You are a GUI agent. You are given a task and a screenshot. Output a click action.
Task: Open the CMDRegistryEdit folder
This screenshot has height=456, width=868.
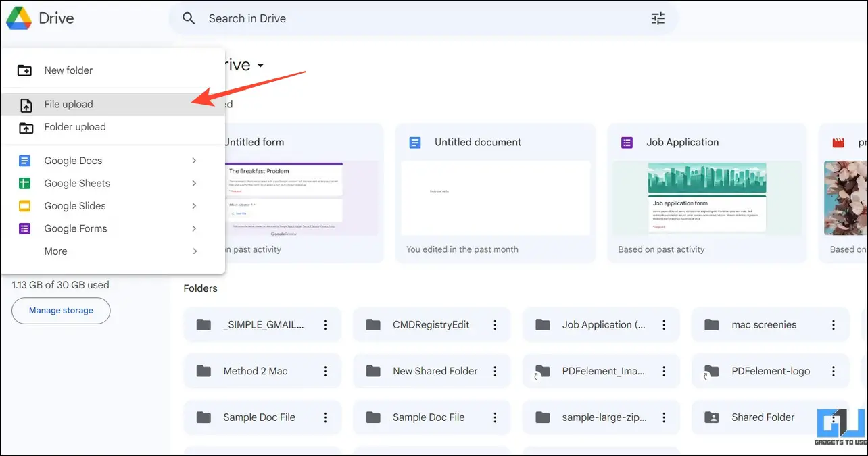[x=431, y=325]
